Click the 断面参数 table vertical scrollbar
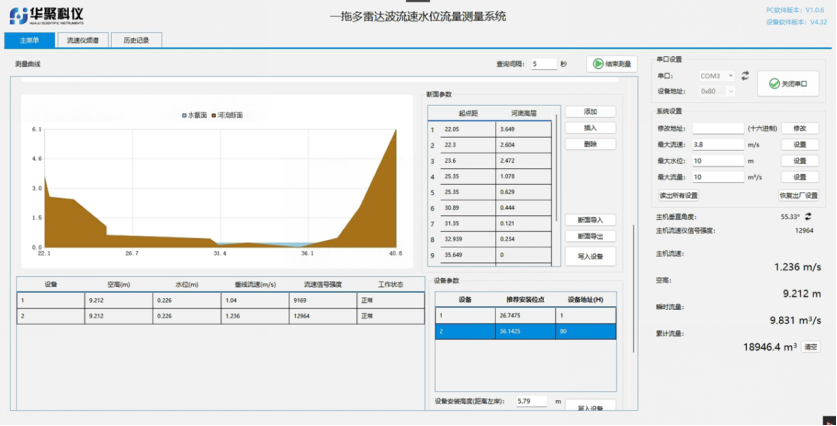Viewport: 837px width, 426px height. coord(558,180)
